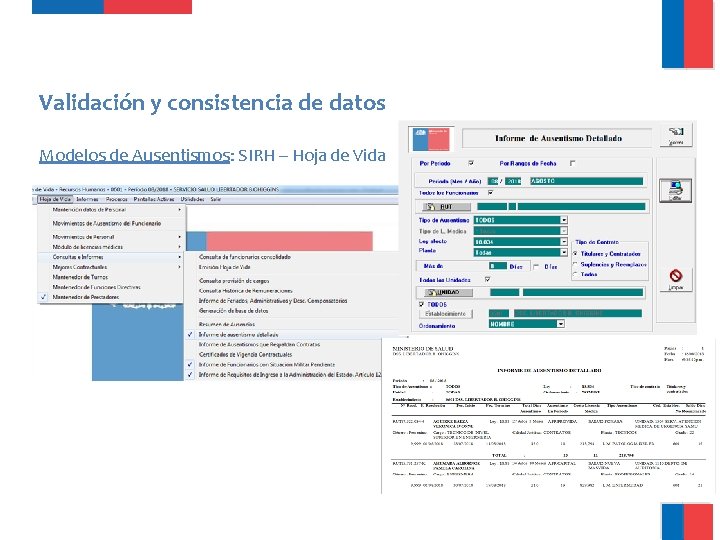Open the Planta dropdown
720x540 pixels.
pos(564,252)
